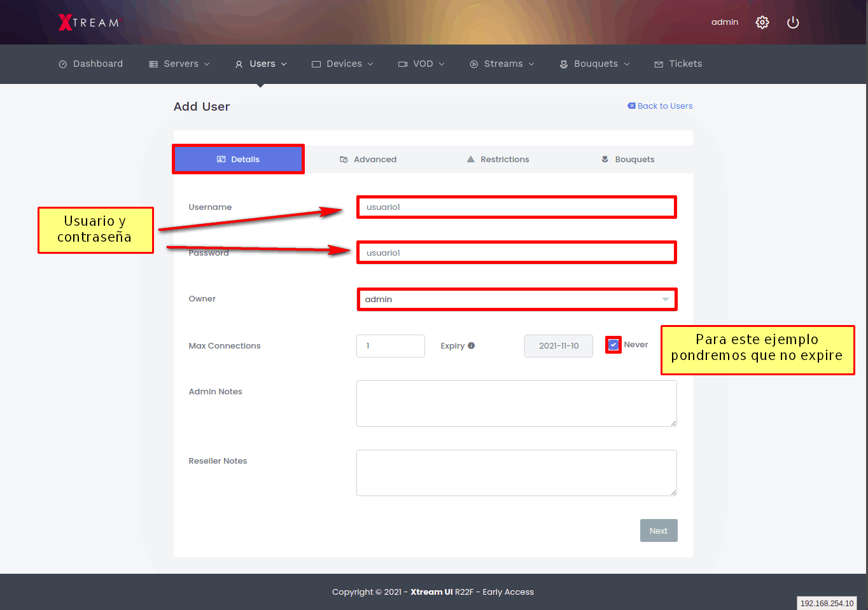868x610 pixels.
Task: Click the Streams play icon
Action: [x=473, y=64]
